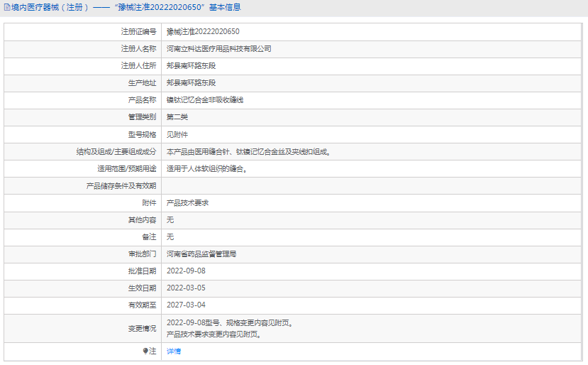Click the 型号规格 label

142,134
